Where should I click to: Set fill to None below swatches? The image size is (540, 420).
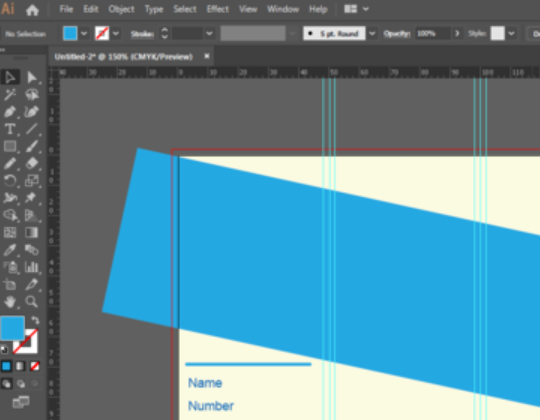tap(34, 366)
